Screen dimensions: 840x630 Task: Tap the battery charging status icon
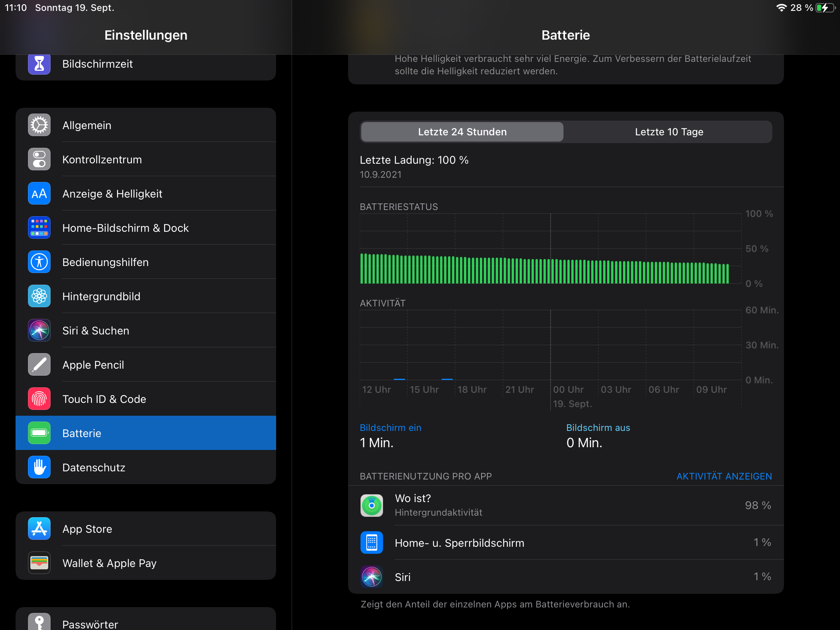[x=825, y=8]
